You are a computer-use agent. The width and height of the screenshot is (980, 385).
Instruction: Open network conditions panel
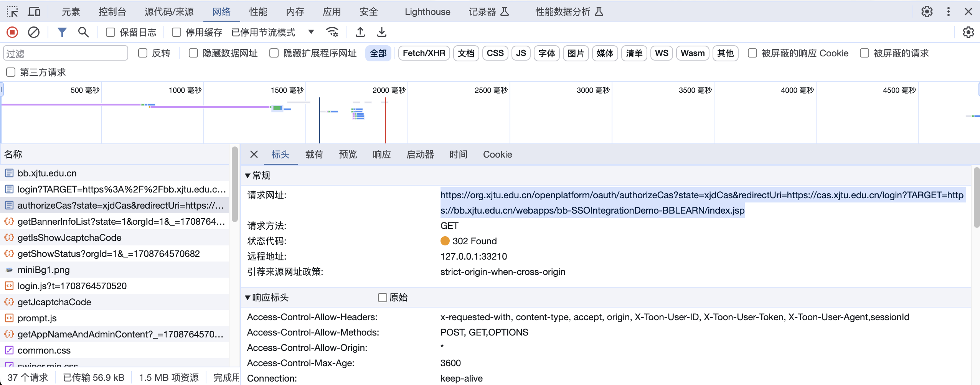332,32
